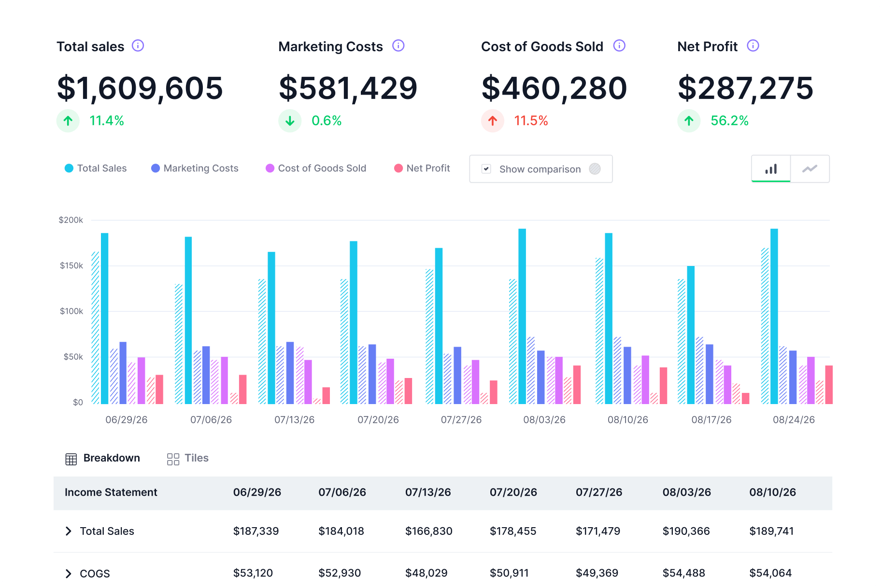Click the 07/20/26 table column header
The width and height of the screenshot is (882, 588).
click(x=513, y=492)
